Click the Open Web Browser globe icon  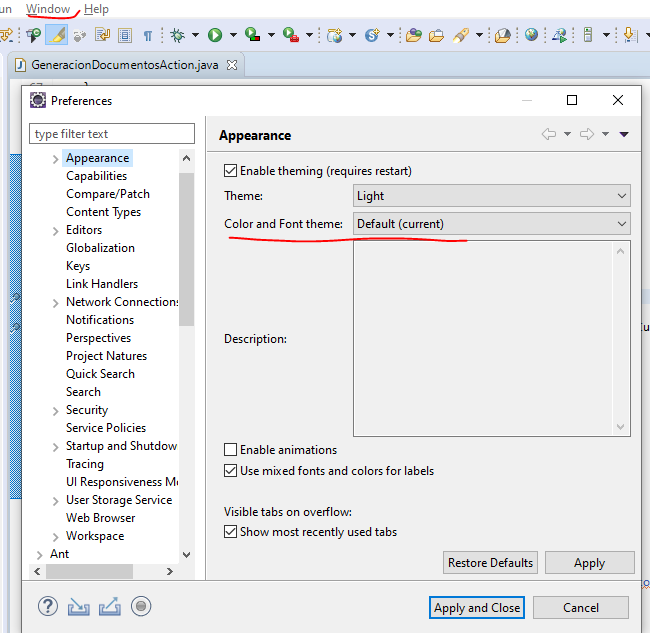coord(531,35)
